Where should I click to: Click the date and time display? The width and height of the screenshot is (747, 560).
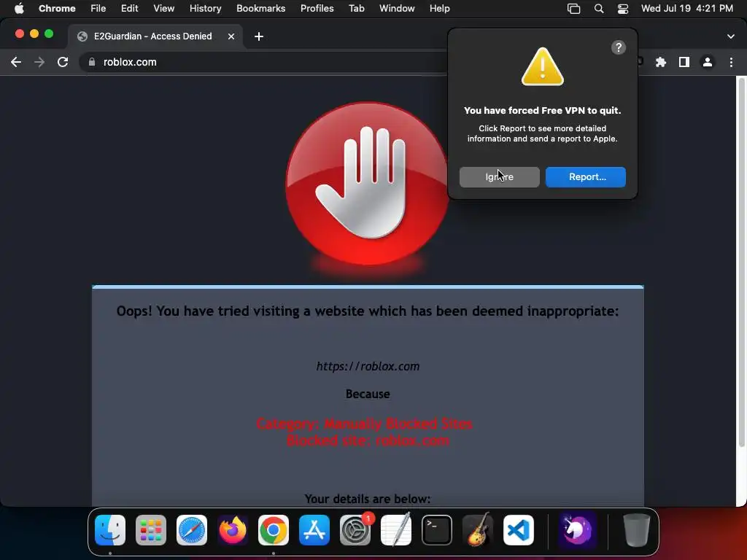click(686, 9)
